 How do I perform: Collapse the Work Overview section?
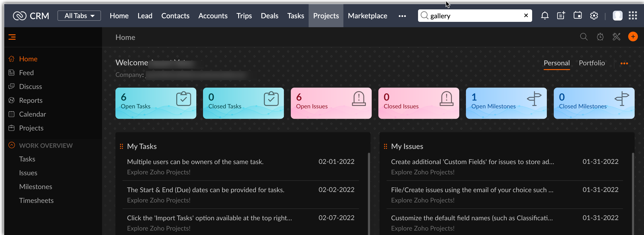pos(12,145)
